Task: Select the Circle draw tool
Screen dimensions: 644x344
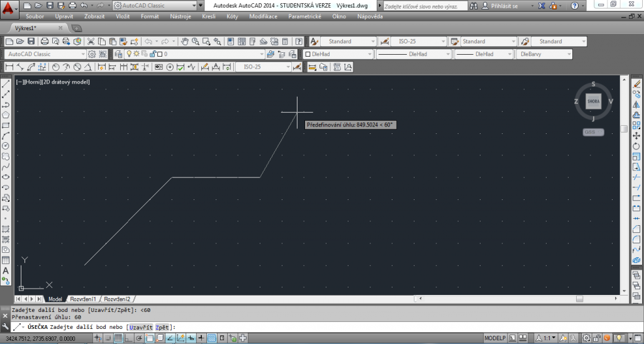Action: click(6, 146)
